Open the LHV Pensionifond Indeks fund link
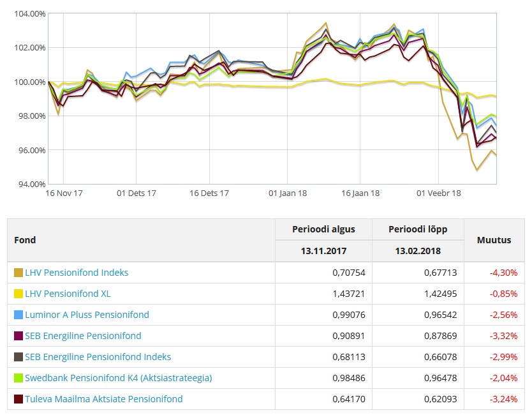The image size is (532, 415). tap(77, 273)
